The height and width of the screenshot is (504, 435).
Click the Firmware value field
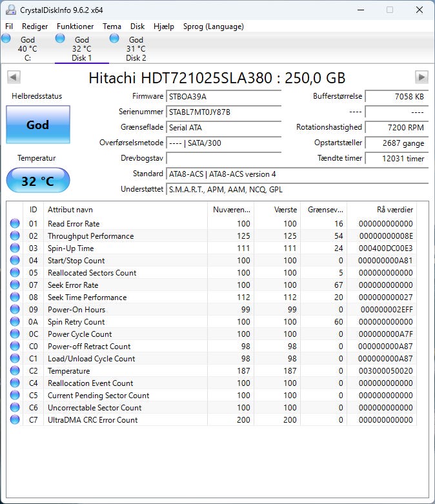(223, 96)
